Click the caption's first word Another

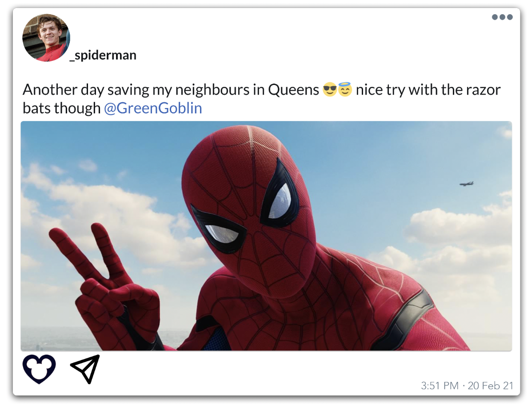tap(50, 90)
